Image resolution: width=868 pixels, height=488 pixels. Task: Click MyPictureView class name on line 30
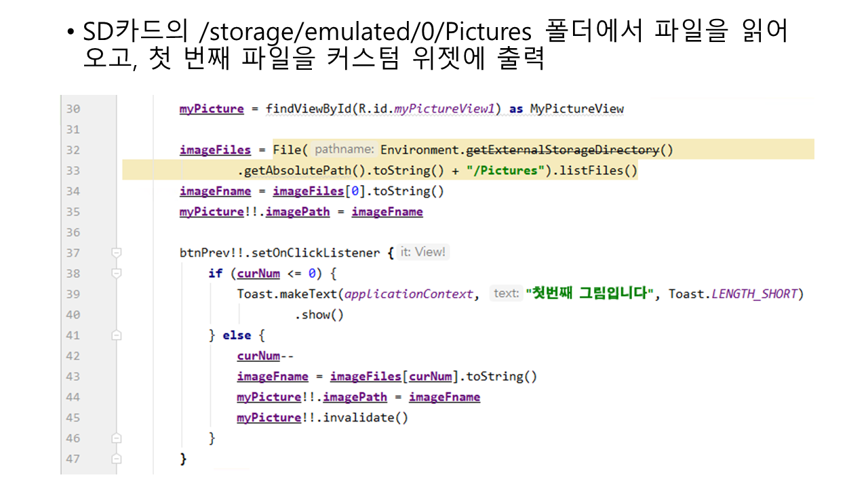[x=576, y=108]
